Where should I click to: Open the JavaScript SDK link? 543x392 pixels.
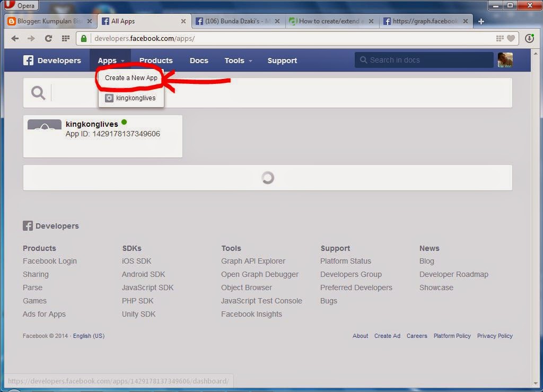[x=147, y=288]
